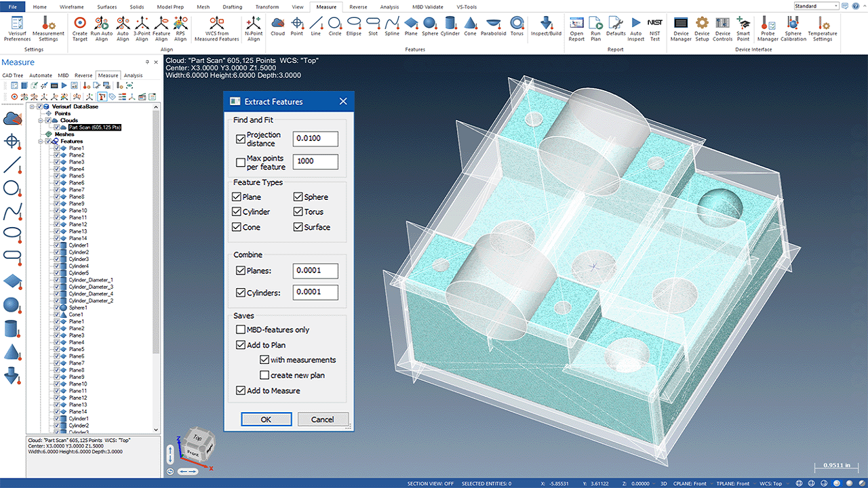The image size is (868, 488).
Task: Select Part Scan cloud in tree
Action: [94, 127]
